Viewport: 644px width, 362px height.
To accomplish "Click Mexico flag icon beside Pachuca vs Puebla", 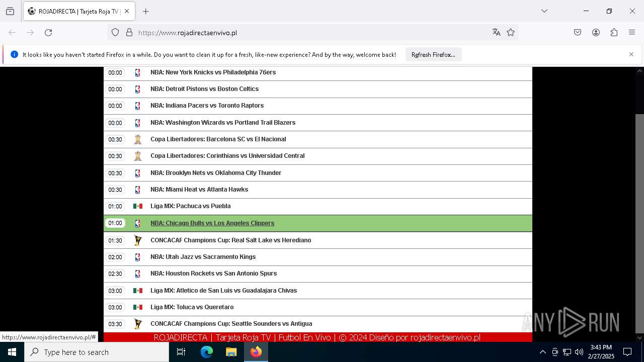I will pyautogui.click(x=137, y=206).
